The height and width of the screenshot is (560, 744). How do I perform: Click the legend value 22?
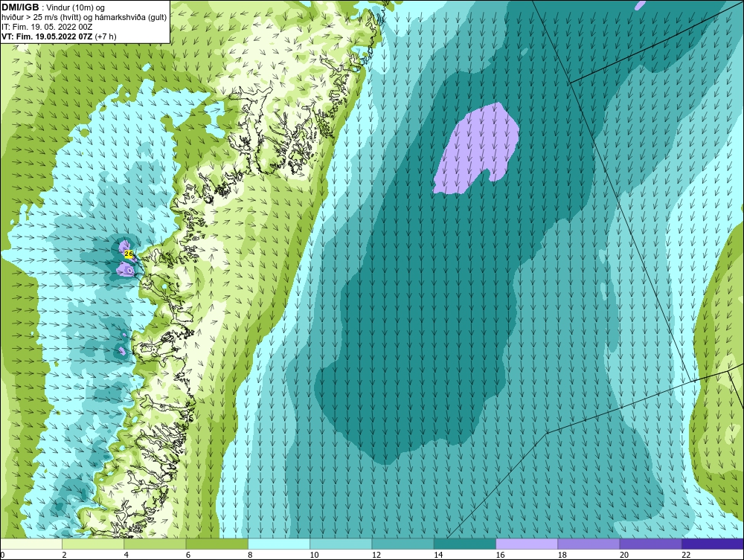pyautogui.click(x=686, y=555)
